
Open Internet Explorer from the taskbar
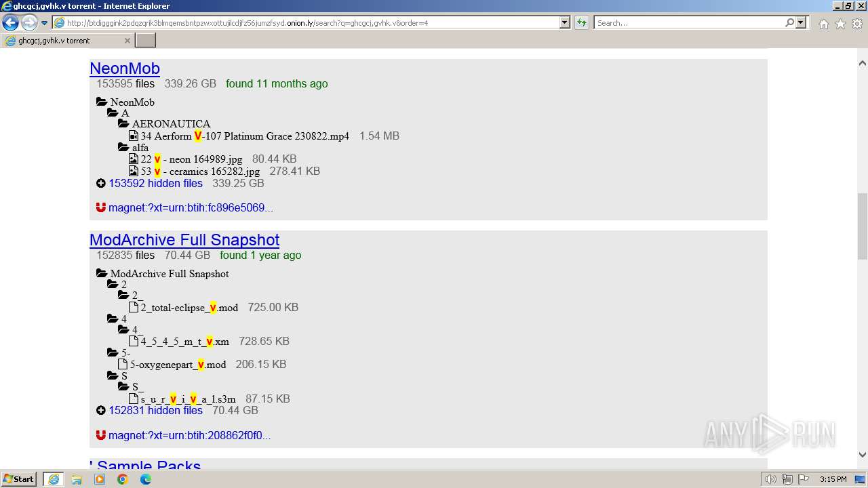54,479
